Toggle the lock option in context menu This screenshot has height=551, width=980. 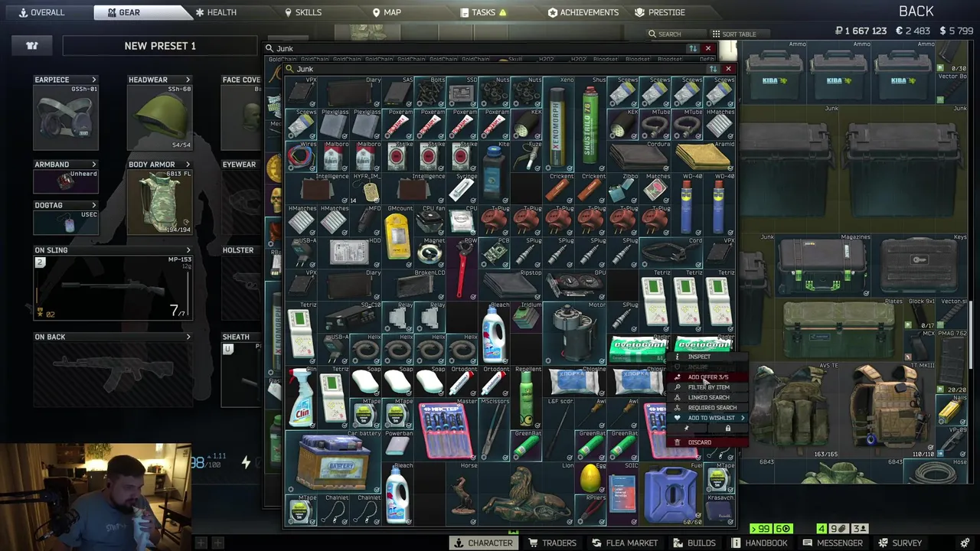(727, 429)
